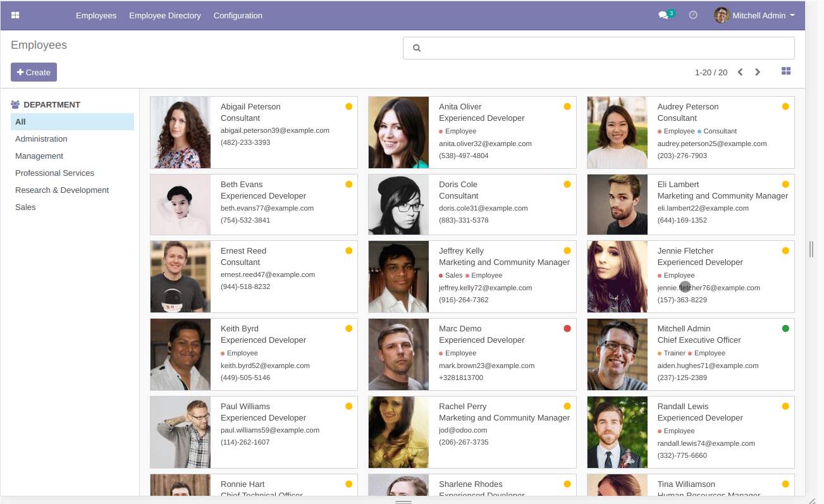Click the search magnifier icon
The height and width of the screenshot is (504, 824).
click(x=416, y=48)
